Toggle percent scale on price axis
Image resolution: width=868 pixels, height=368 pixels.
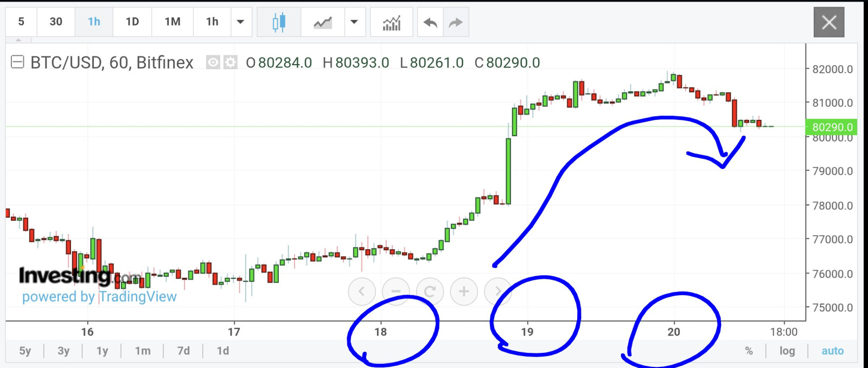(749, 351)
